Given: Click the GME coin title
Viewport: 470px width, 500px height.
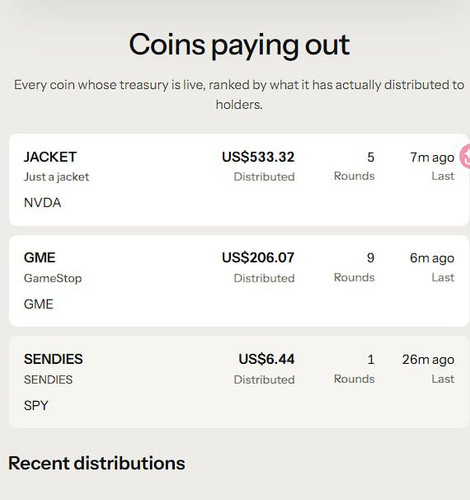Looking at the screenshot, I should pos(40,258).
